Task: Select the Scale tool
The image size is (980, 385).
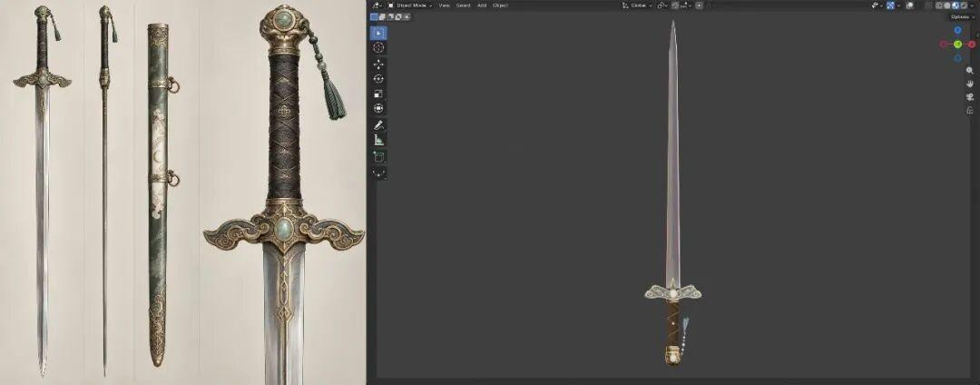Action: [x=378, y=94]
